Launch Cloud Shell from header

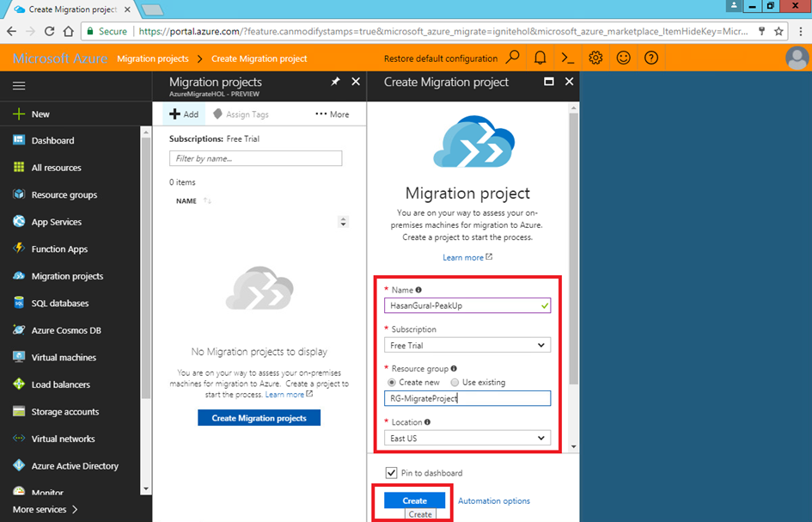pos(568,58)
